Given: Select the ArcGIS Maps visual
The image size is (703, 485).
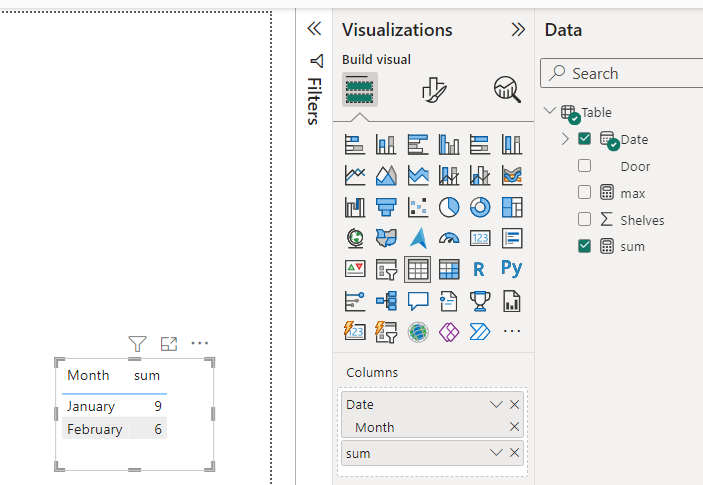Looking at the screenshot, I should (418, 332).
